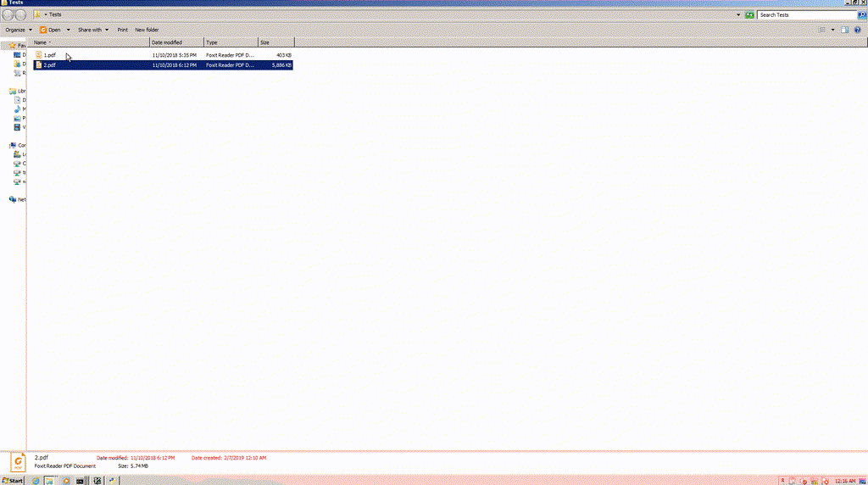Open the Organize menu
Image resolution: width=868 pixels, height=485 pixels.
[x=19, y=30]
